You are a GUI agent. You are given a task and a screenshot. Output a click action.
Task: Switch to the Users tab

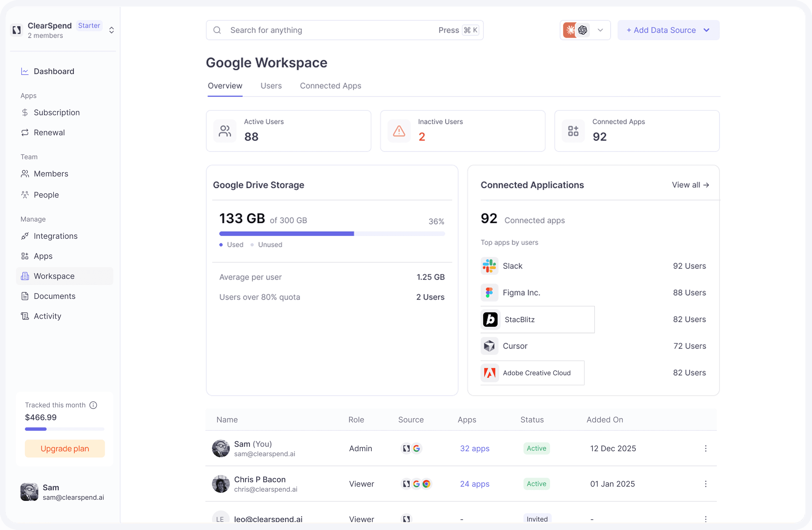coord(271,86)
